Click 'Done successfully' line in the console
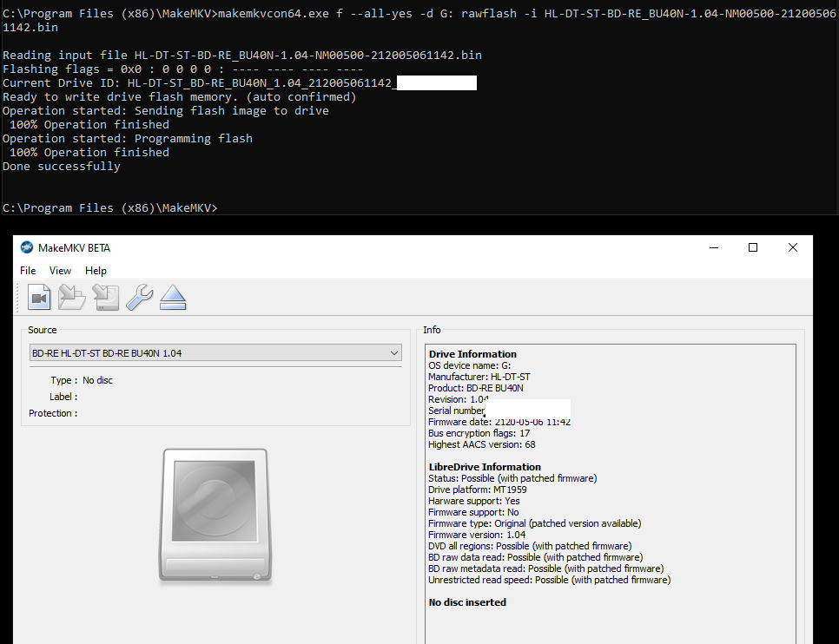Image resolution: width=839 pixels, height=644 pixels. (62, 167)
